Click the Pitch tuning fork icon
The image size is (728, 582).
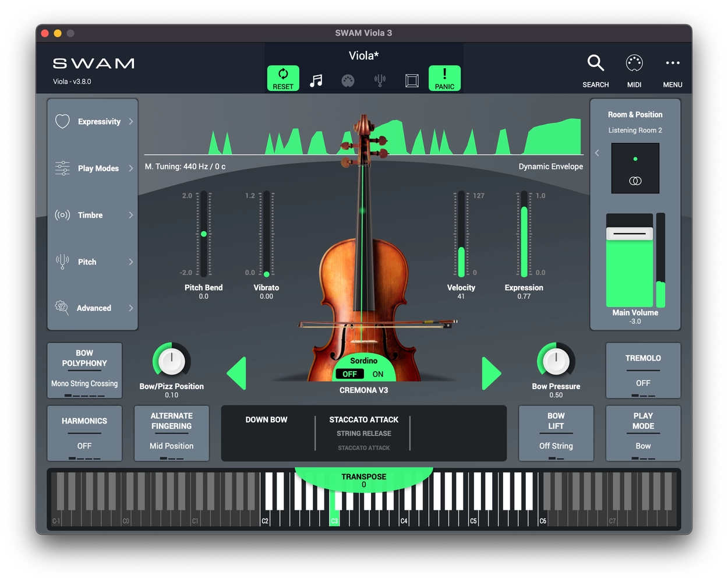click(62, 262)
